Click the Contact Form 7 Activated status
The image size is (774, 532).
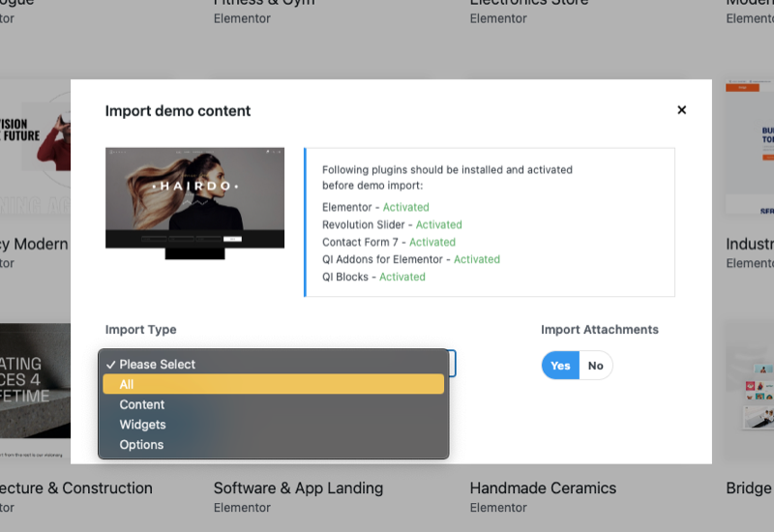coord(432,242)
